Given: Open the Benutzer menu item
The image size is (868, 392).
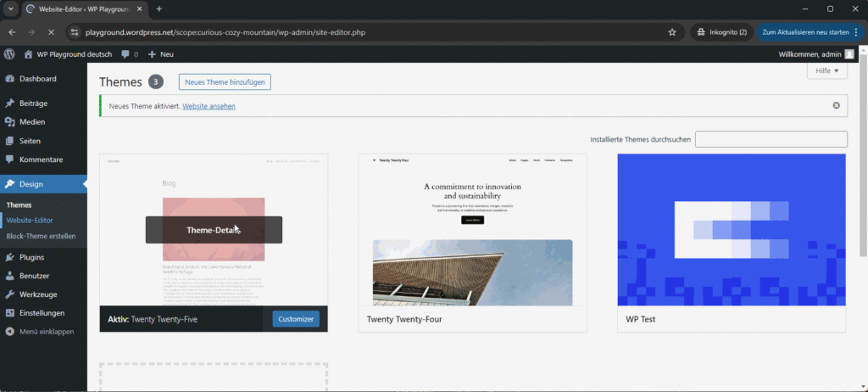Looking at the screenshot, I should pyautogui.click(x=43, y=276).
